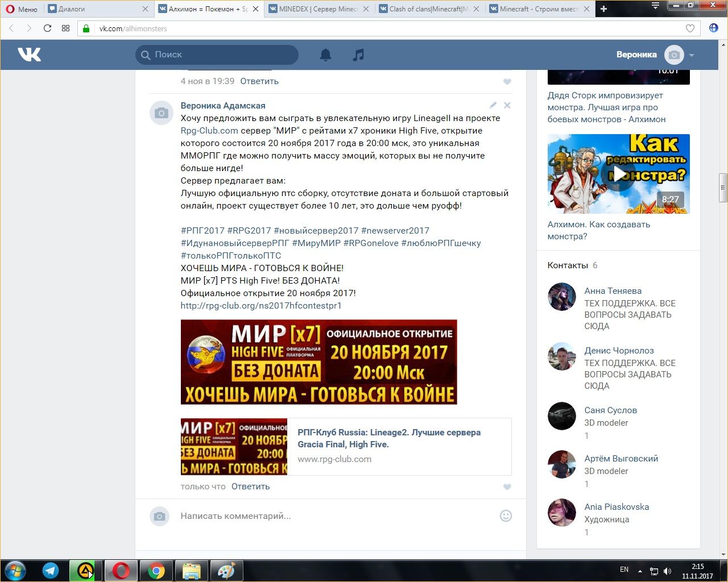Screen dimensions: 728x582
Task: Click Ania Piaskovska avatar
Action: pyautogui.click(x=562, y=513)
